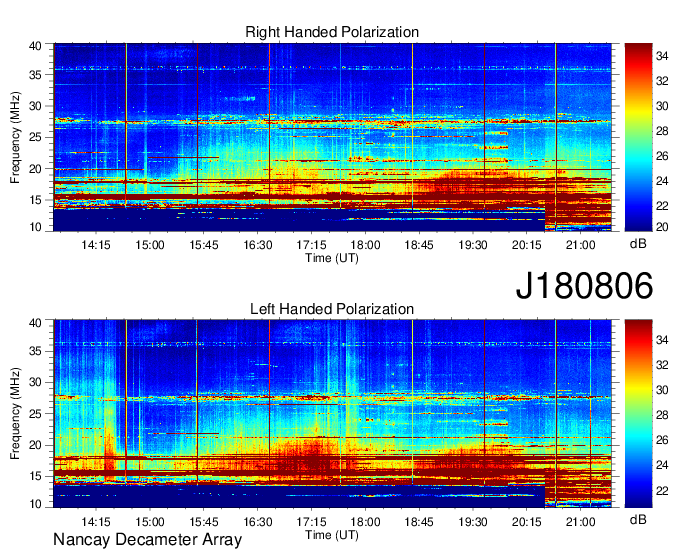Click the 15 MHz tick label on bottom plot

(x=35, y=477)
